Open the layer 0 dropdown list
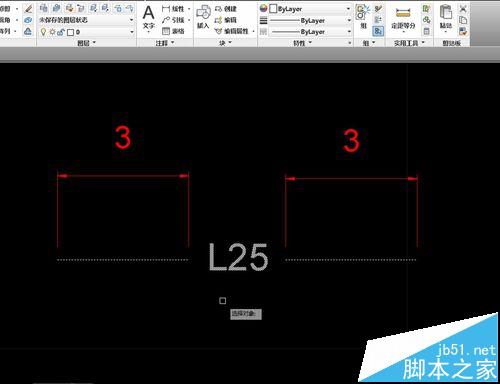Screen dimensions: 500x384 pos(132,32)
